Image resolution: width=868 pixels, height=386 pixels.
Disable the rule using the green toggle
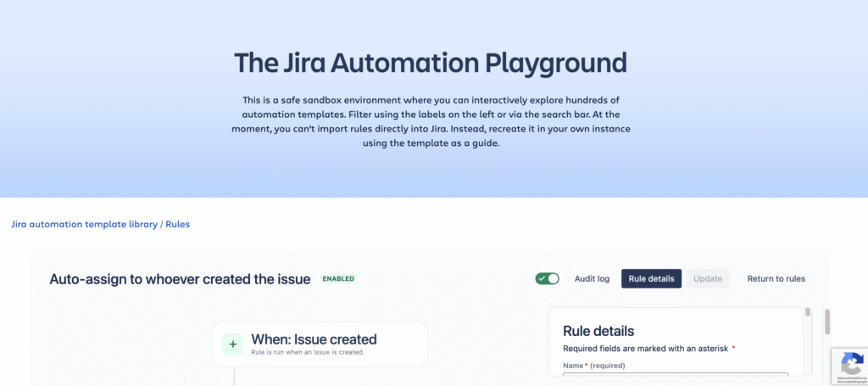tap(548, 278)
